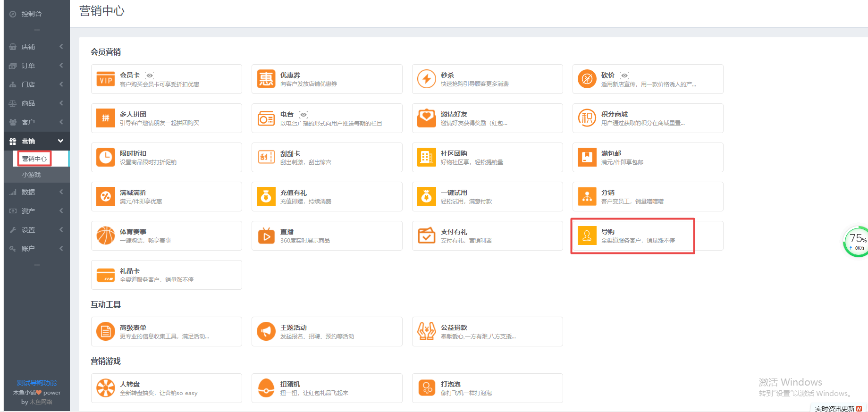Screen dimensions: 868x412
Task: Click the 支付有礼 checkmark icon
Action: coord(427,235)
